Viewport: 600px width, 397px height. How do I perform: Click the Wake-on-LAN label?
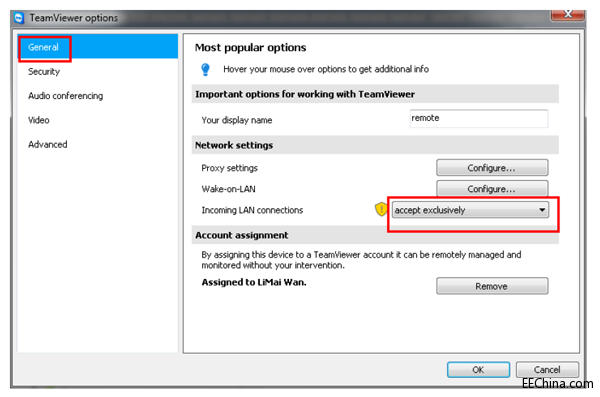(x=228, y=189)
